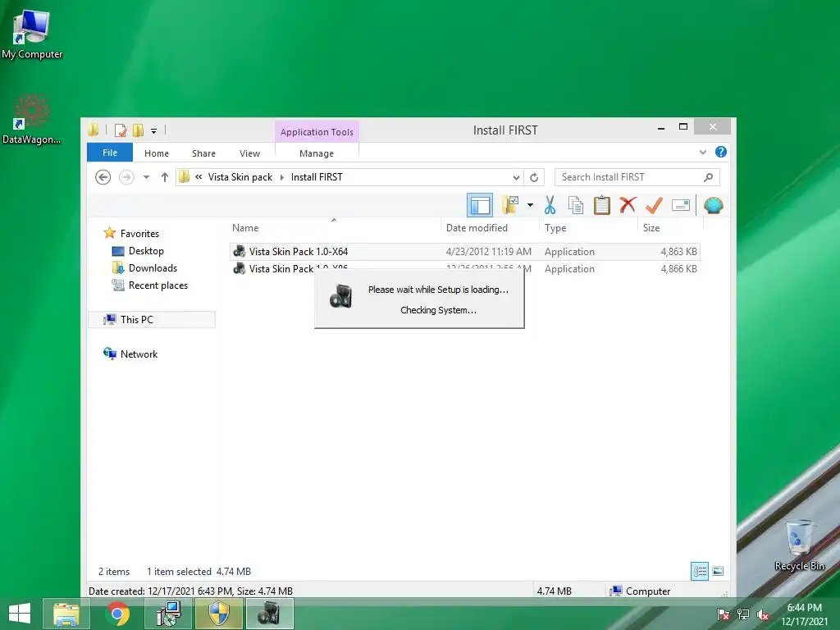Switch to the Home ribbon tab
The width and height of the screenshot is (840, 630).
pyautogui.click(x=157, y=153)
